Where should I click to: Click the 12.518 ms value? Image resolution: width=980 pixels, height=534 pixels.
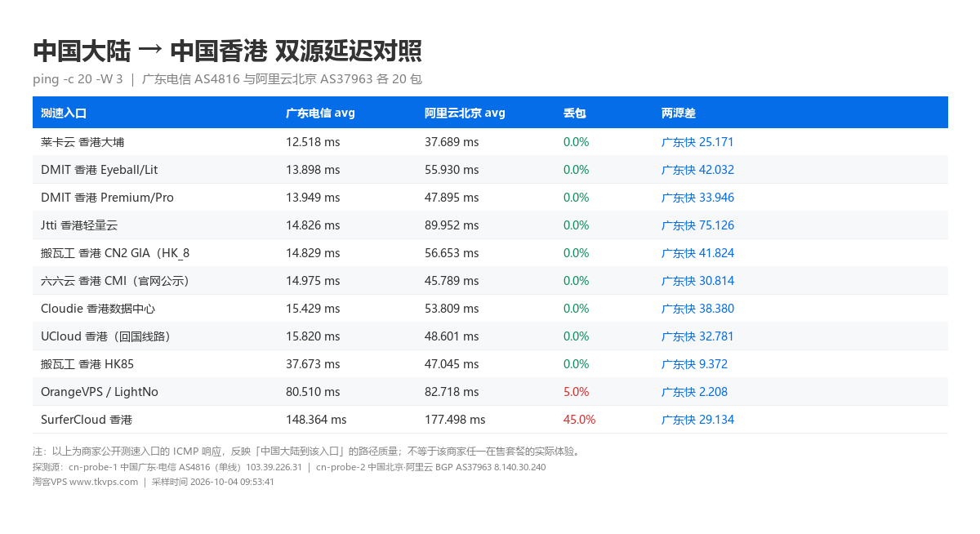coord(313,142)
